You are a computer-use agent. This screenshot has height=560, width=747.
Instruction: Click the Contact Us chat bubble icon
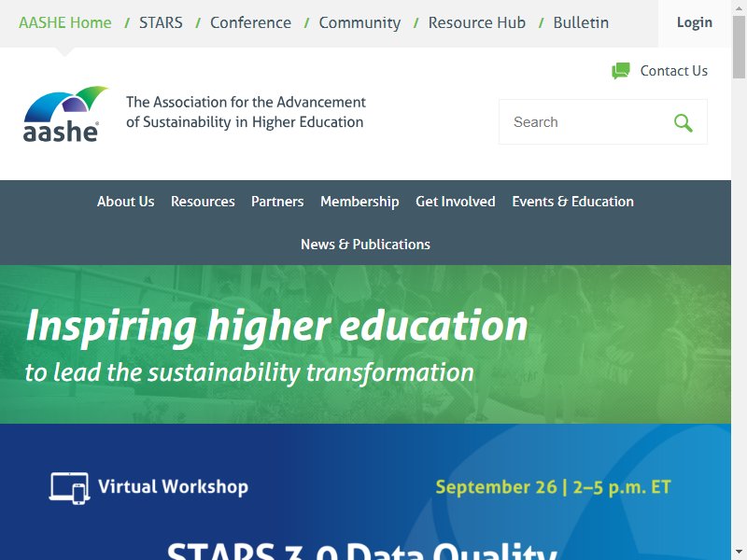point(621,71)
